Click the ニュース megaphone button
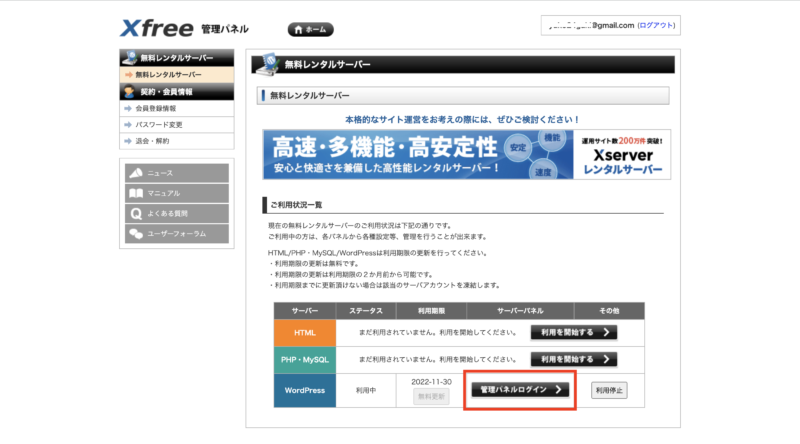Image resolution: width=800 pixels, height=444 pixels. 177,173
